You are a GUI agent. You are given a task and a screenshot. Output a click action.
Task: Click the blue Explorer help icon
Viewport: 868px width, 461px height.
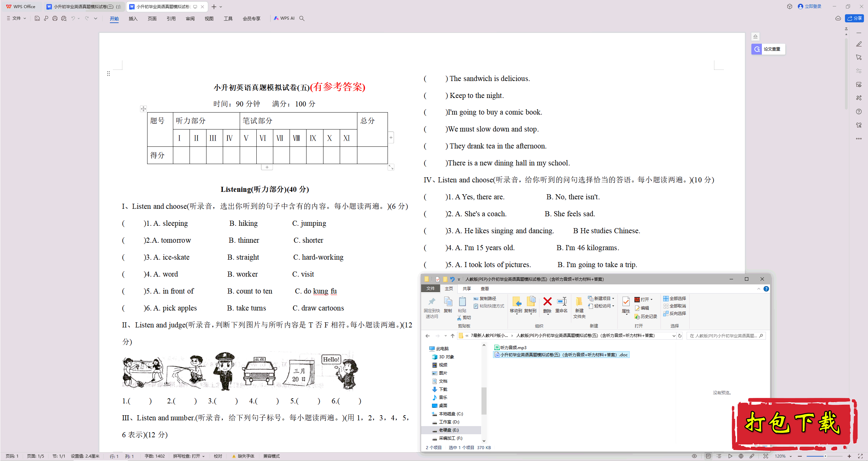click(x=766, y=289)
